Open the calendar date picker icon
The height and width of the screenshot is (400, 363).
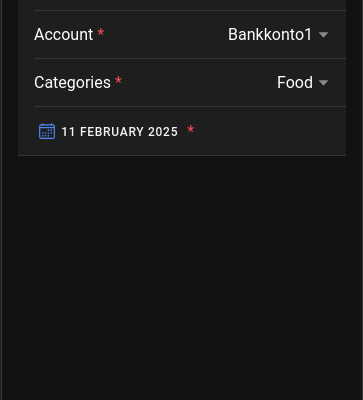click(47, 131)
